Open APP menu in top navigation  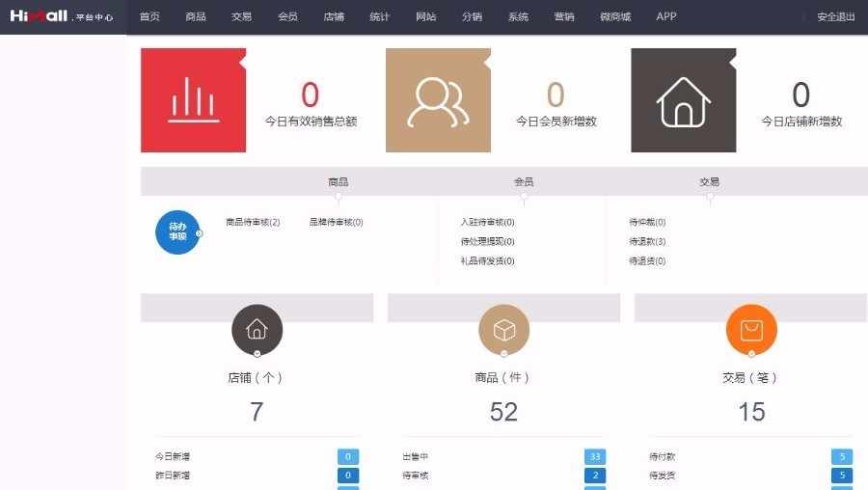[665, 16]
